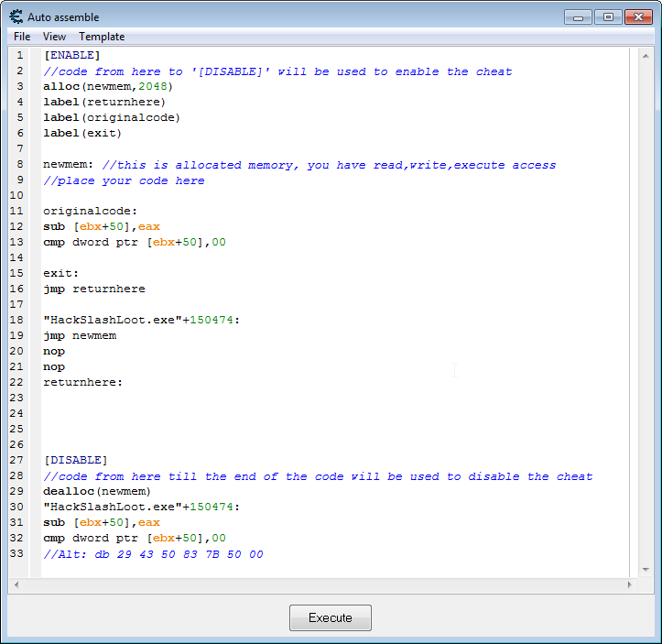Click the '//Alt: db 29 43 50' comment line

[153, 554]
